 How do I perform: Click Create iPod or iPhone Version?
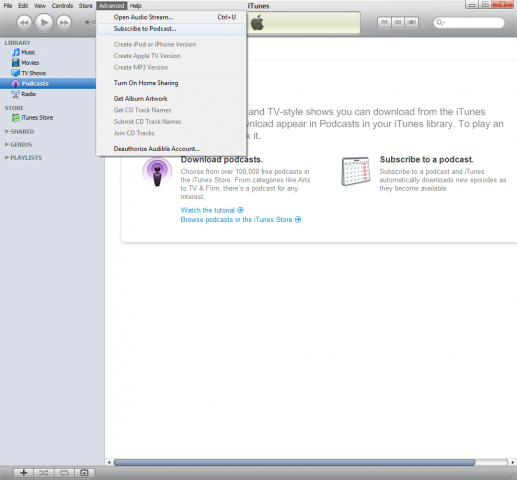(x=171, y=44)
